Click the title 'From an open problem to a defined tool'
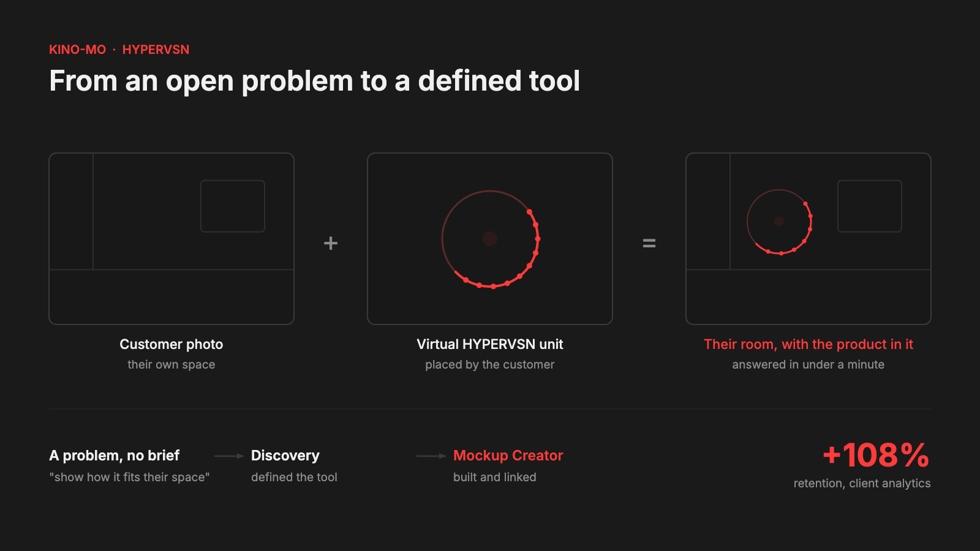Screen dimensions: 980x551 [x=314, y=81]
